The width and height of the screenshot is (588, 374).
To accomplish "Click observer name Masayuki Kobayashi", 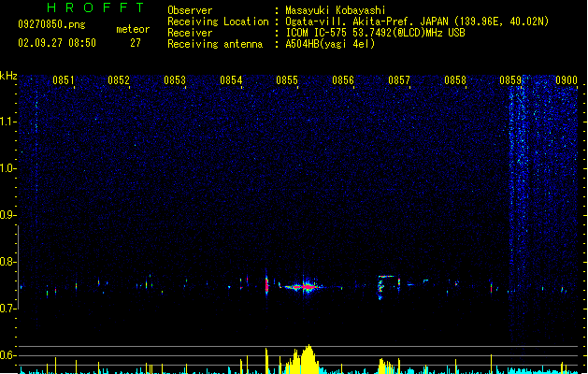I will click(x=336, y=10).
